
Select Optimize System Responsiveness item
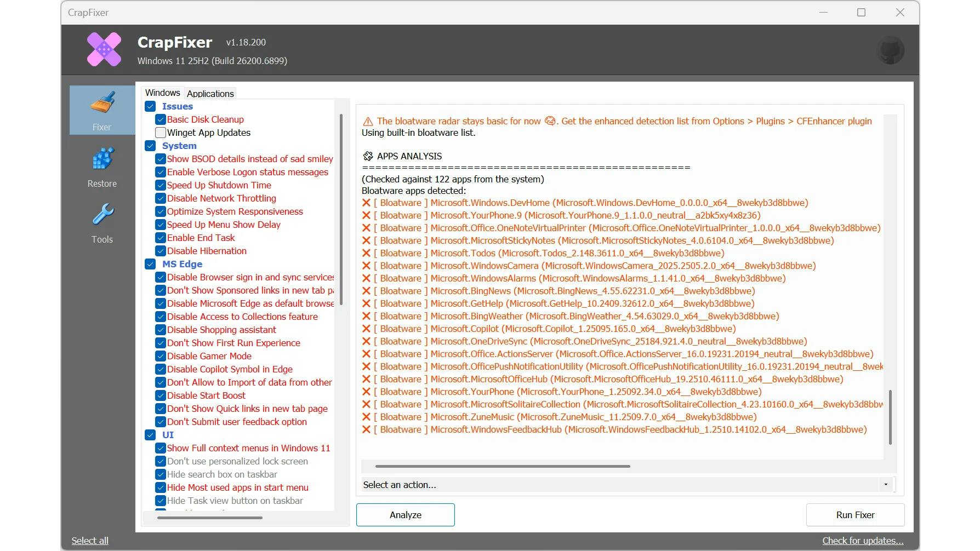pyautogui.click(x=235, y=211)
